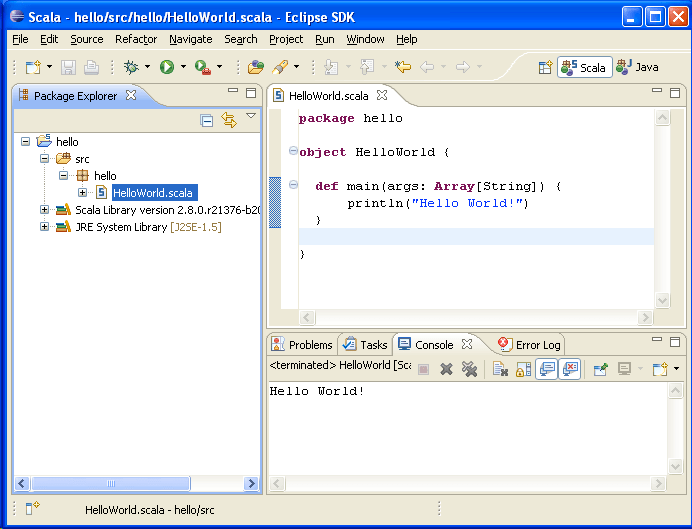
Task: Switch to the Tasks tab
Action: pos(365,345)
